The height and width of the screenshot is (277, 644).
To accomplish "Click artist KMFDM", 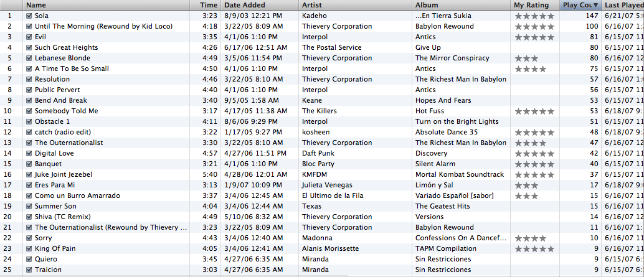I will (x=315, y=174).
